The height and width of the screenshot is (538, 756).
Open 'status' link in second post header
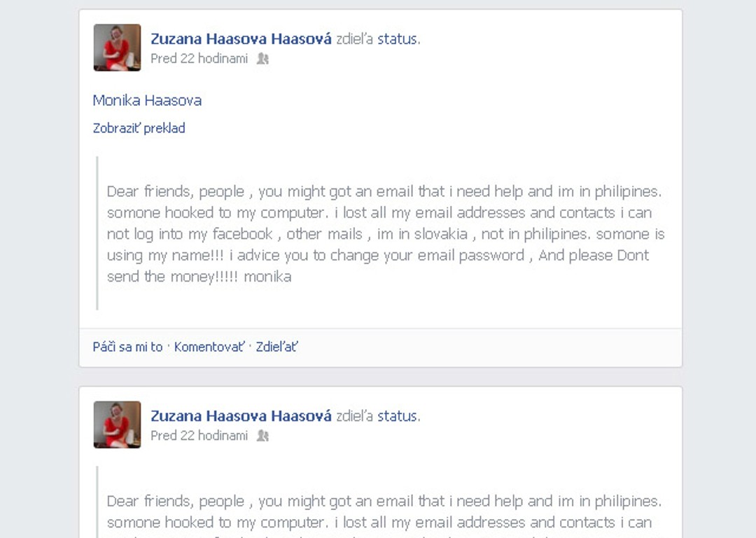(398, 415)
